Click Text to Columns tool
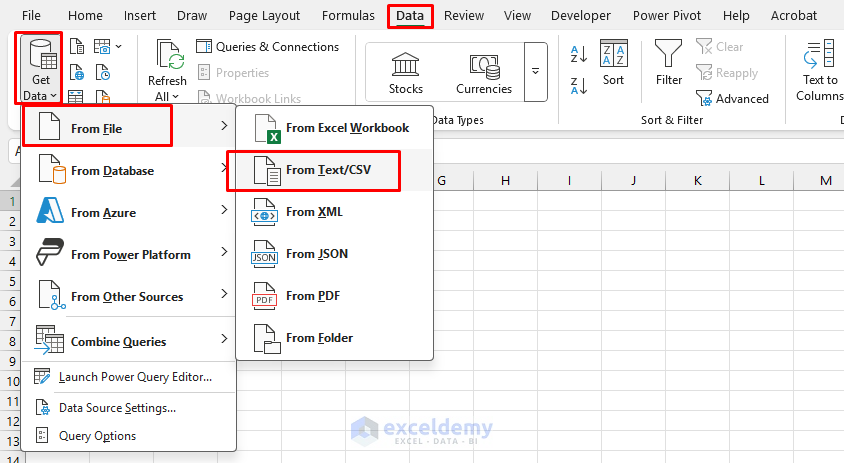 point(819,70)
